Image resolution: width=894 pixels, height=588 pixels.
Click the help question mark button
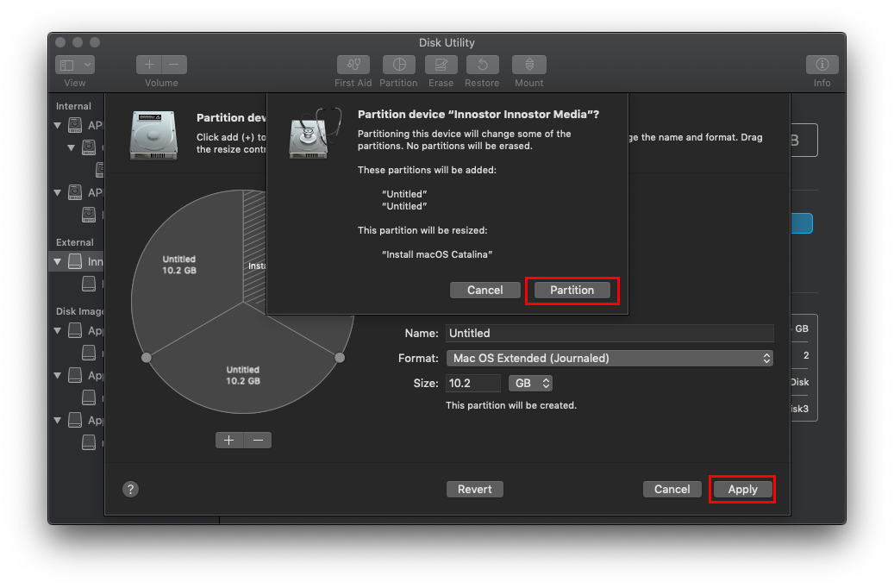point(130,489)
